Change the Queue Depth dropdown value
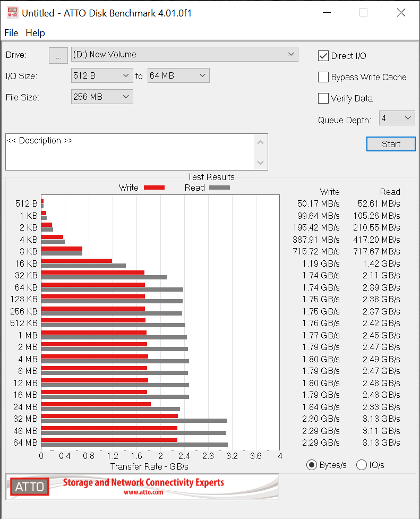This screenshot has width=420, height=519. [397, 118]
